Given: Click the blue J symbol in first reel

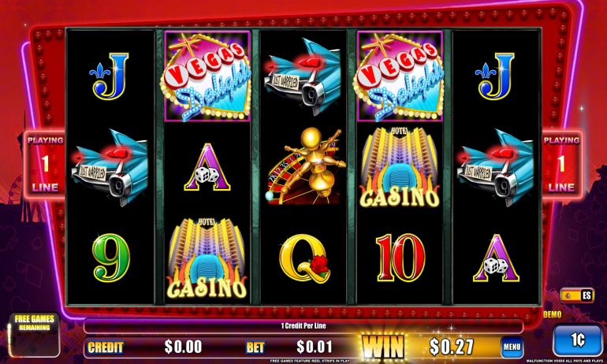Looking at the screenshot, I should point(110,76).
